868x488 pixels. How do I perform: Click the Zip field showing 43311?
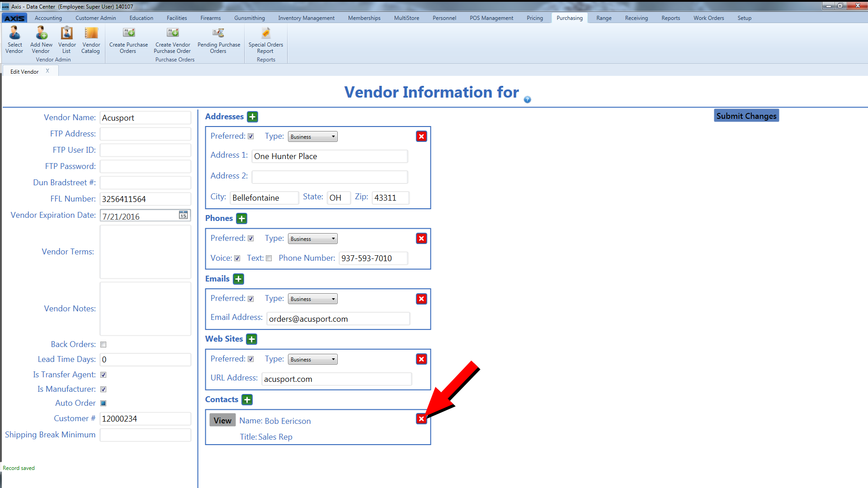391,198
